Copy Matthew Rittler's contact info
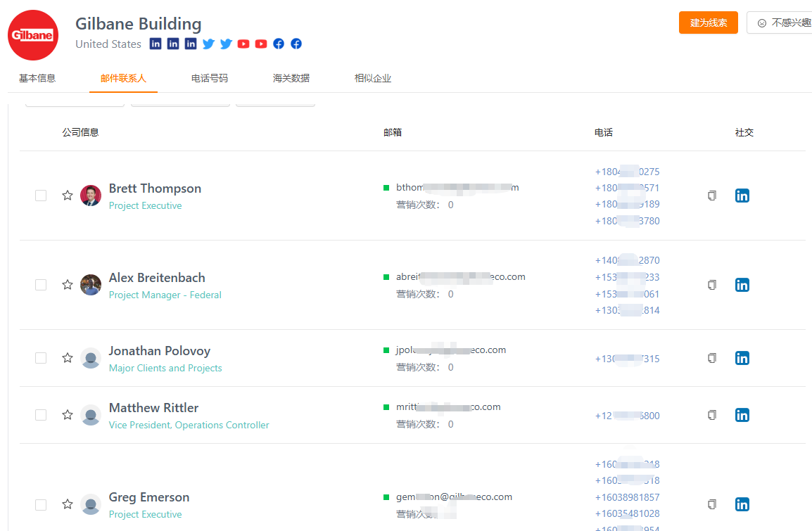 (712, 415)
